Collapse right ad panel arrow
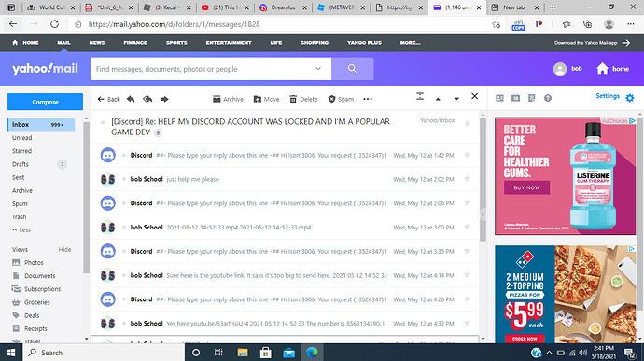Viewport: 644px width, 361px height. point(483,215)
